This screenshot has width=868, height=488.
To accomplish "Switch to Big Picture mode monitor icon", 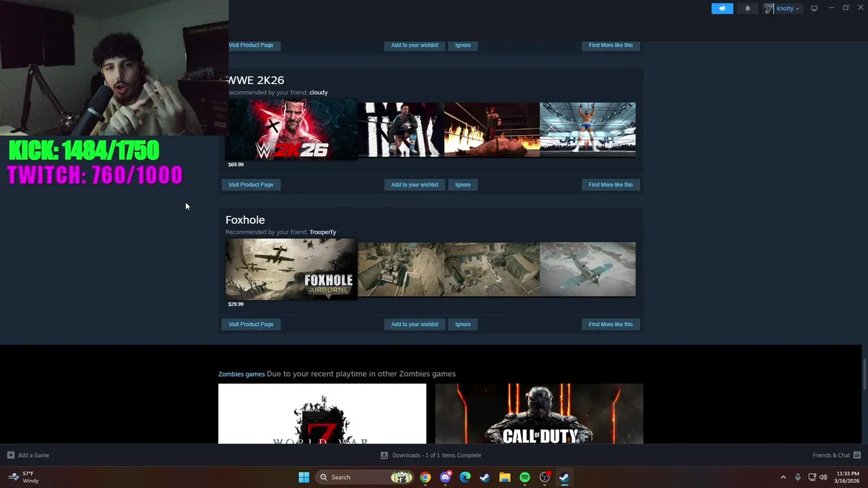I will [814, 8].
